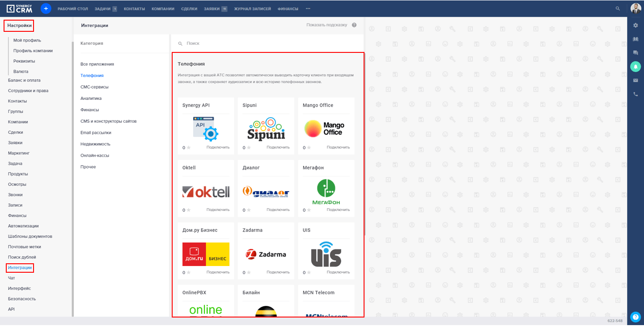Open the Финансы top menu item
This screenshot has height=326, width=644.
point(288,9)
